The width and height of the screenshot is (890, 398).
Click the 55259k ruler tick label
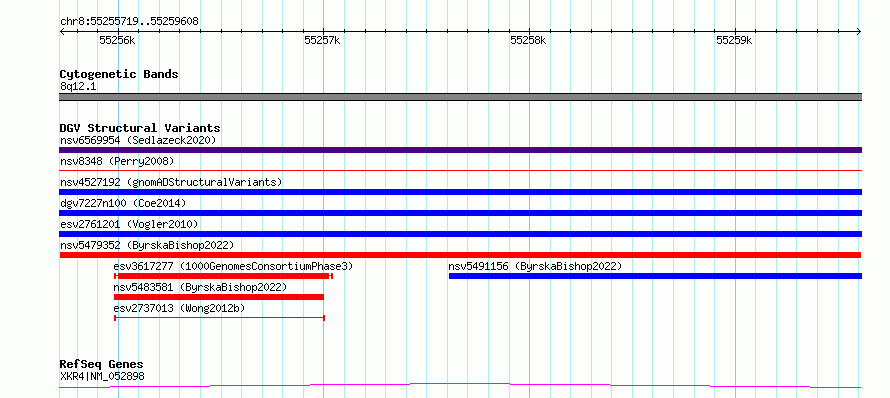734,40
